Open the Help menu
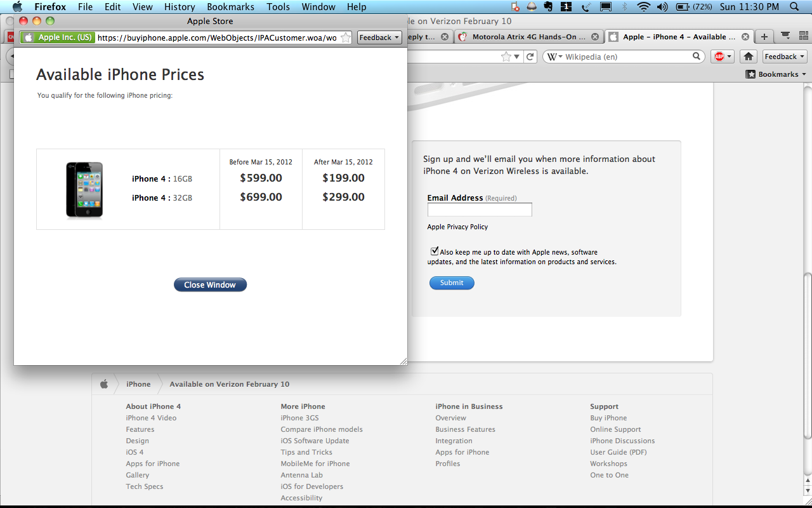The image size is (812, 508). 357,7
